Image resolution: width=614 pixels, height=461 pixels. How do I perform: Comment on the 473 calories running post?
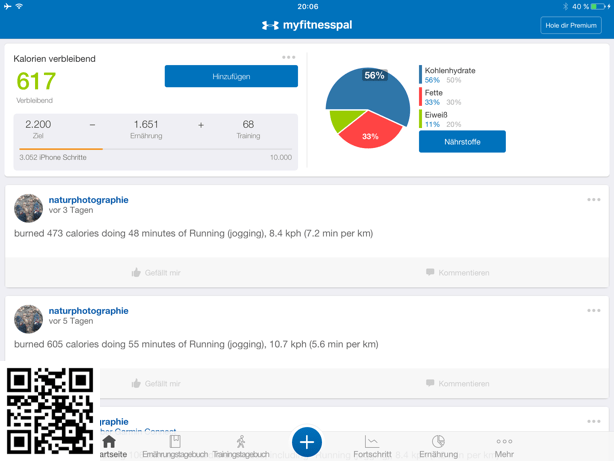(x=457, y=272)
